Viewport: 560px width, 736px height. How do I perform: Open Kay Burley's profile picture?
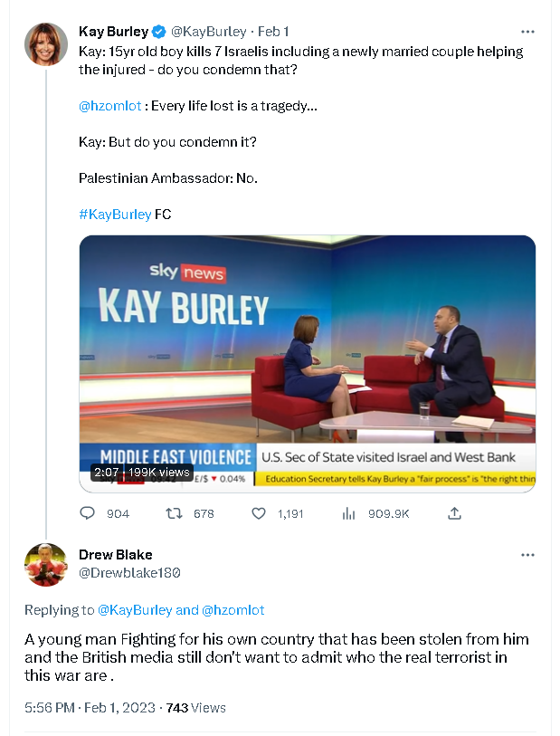coord(45,44)
